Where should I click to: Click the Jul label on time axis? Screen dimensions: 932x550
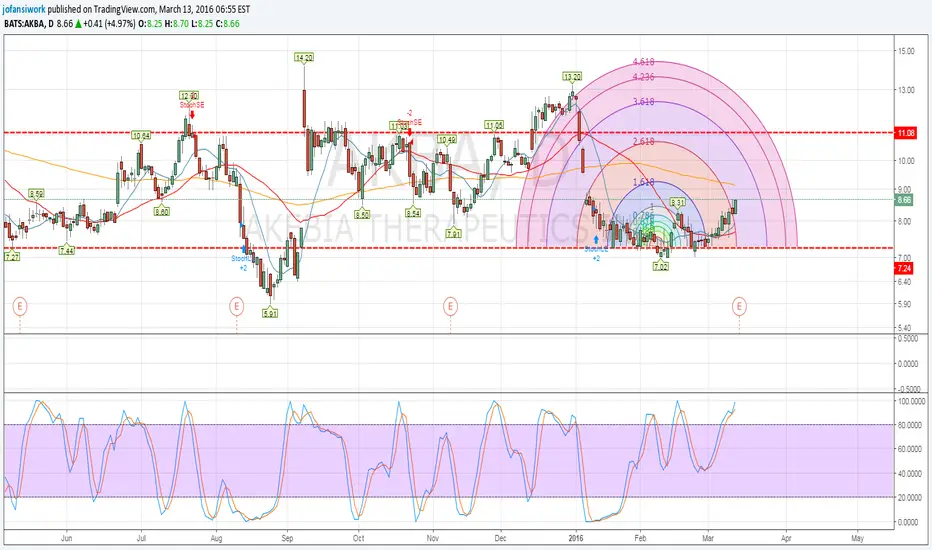pyautogui.click(x=141, y=538)
